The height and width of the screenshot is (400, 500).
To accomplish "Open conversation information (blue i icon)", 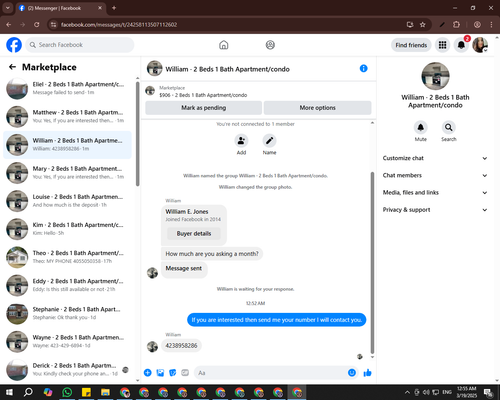I will pos(363,68).
